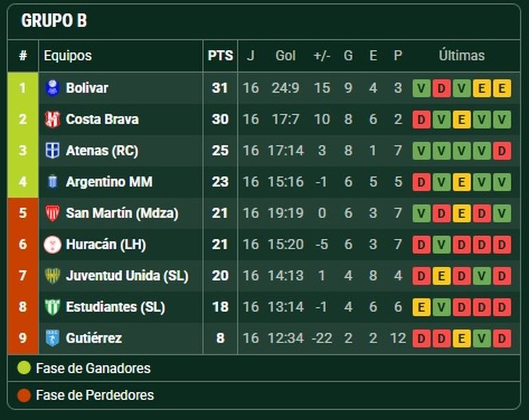Screen dimensions: 529x420
Task: Open the Juventud Unida (SL) team link
Action: (x=127, y=276)
